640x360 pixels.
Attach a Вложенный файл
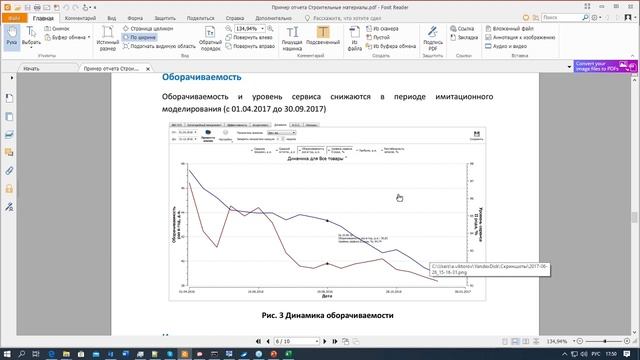pyautogui.click(x=509, y=29)
